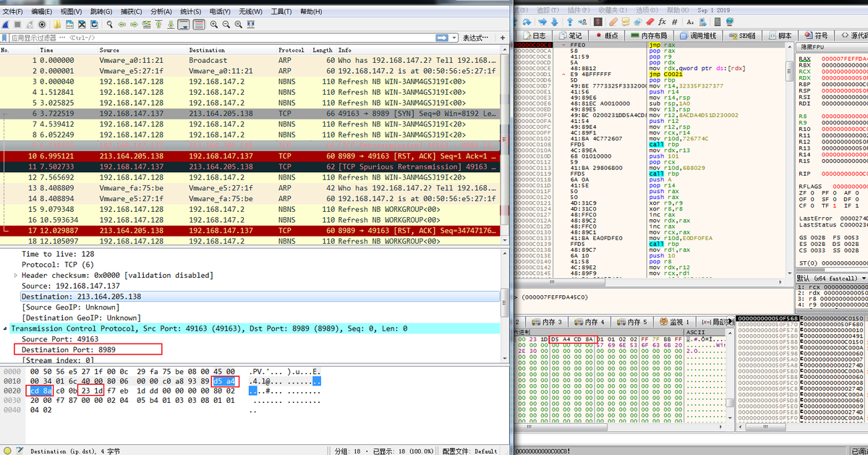Apply display filter with blue arrow
This screenshot has width=868, height=455.
pos(441,38)
